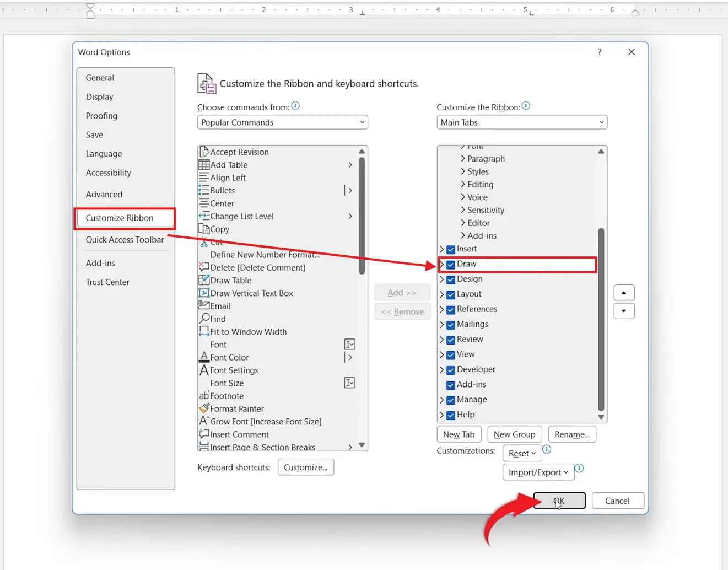Click the Font Settings letter icon
This screenshot has width=728, height=570.
click(x=204, y=370)
